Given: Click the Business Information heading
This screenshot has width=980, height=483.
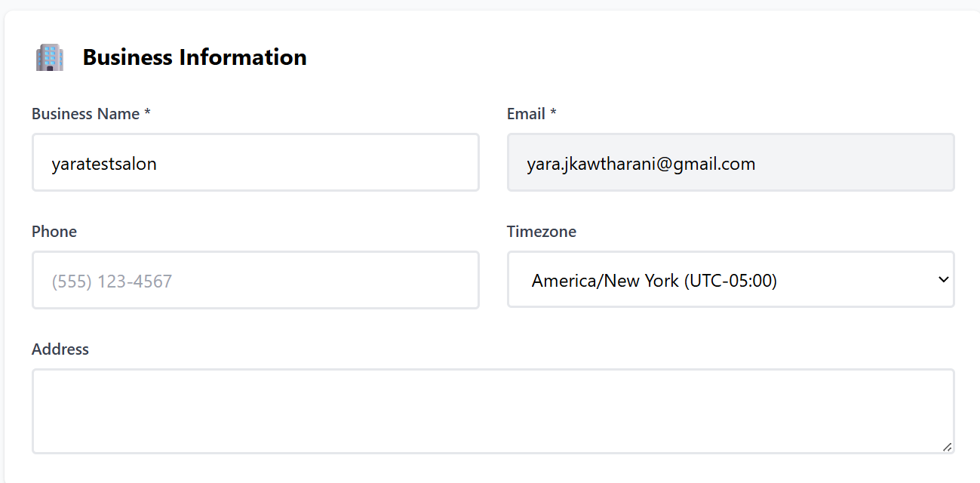Looking at the screenshot, I should 195,57.
